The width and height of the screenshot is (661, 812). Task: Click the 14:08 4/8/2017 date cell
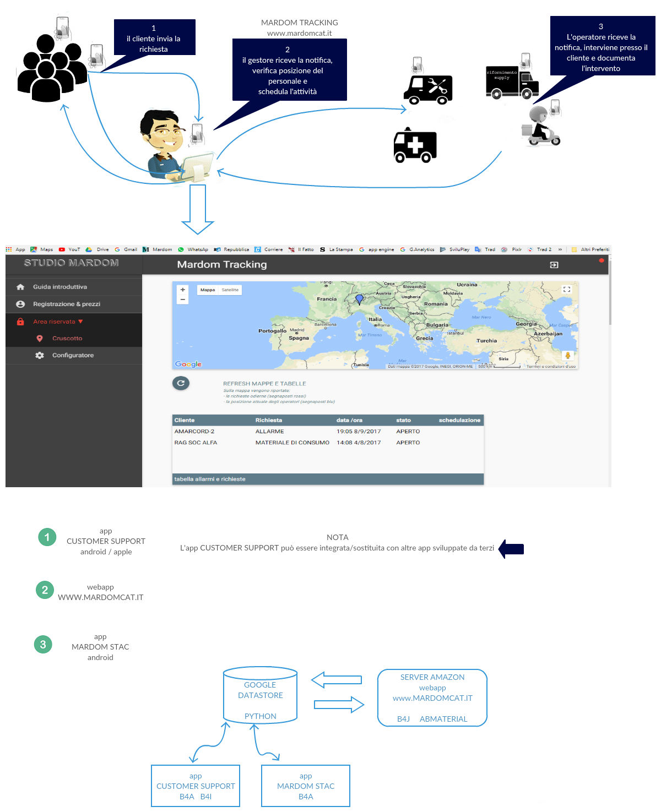[x=359, y=443]
